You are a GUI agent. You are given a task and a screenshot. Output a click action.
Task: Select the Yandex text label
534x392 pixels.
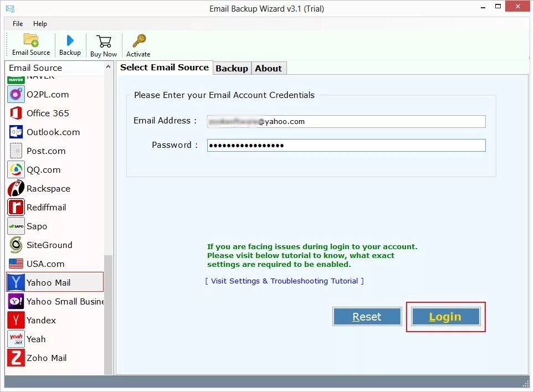click(41, 320)
